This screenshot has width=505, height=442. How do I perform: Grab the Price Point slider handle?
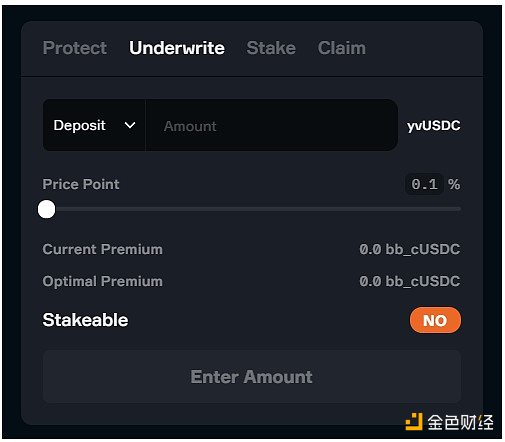(46, 209)
